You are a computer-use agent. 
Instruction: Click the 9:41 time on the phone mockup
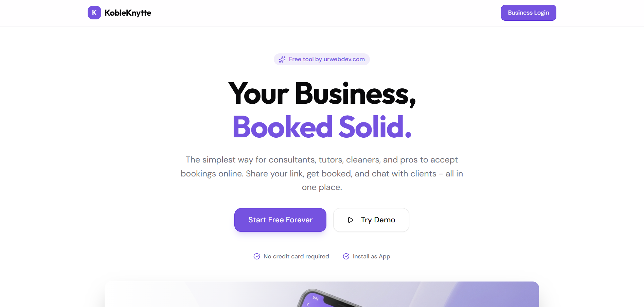tap(316, 298)
